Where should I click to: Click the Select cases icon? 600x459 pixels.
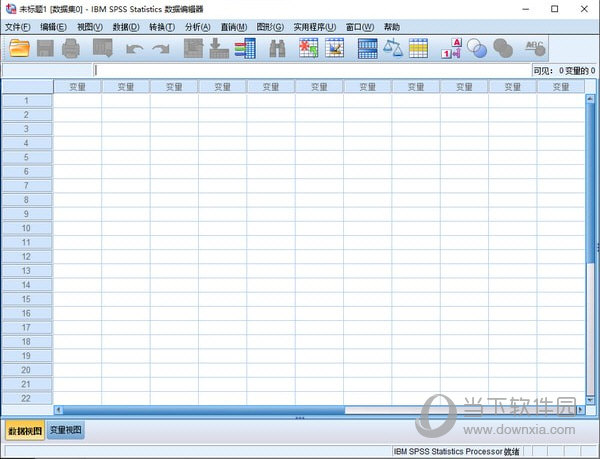(x=418, y=48)
